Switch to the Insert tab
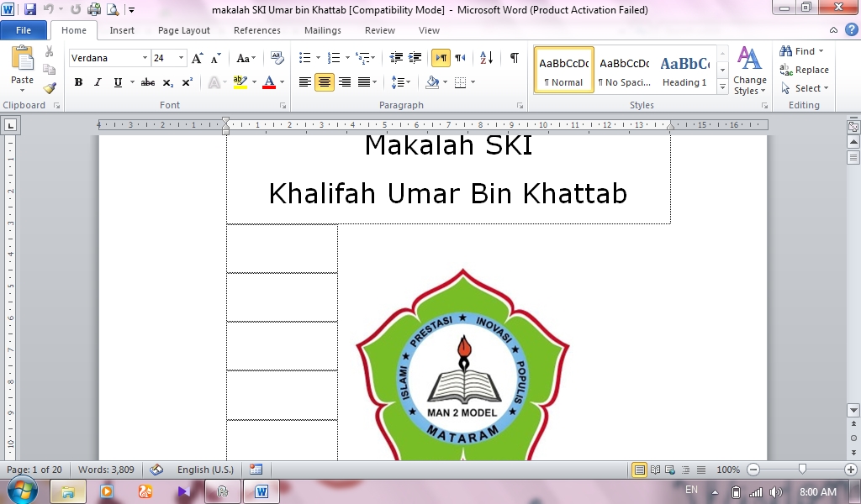 [122, 30]
